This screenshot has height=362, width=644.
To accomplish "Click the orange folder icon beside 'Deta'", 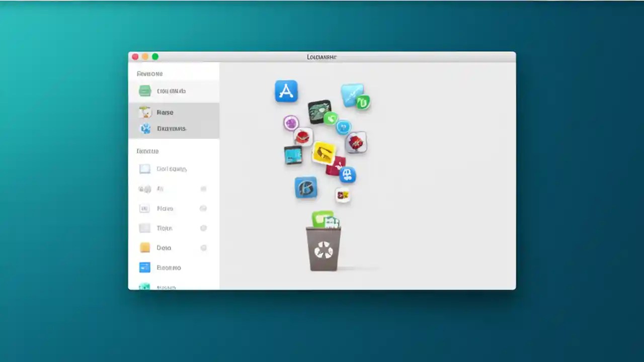I will pos(145,247).
